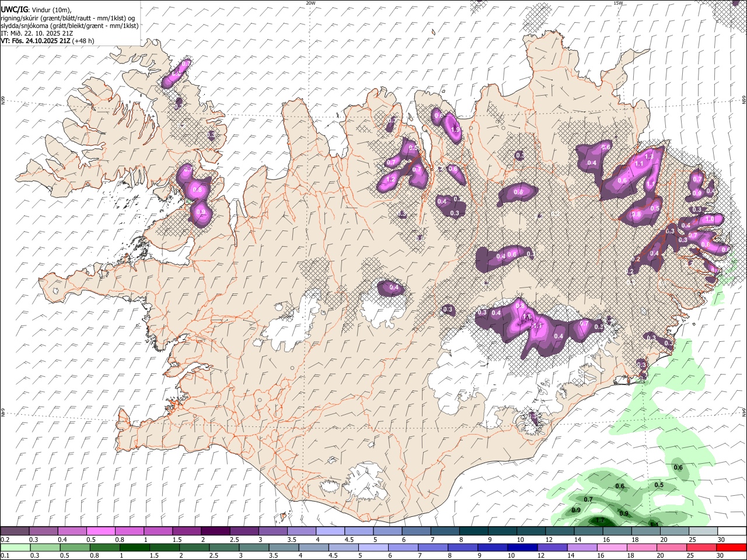This screenshot has height=560, width=747.
Task: Select the upper legend swatch between 25 and 30
Action: 703,531
